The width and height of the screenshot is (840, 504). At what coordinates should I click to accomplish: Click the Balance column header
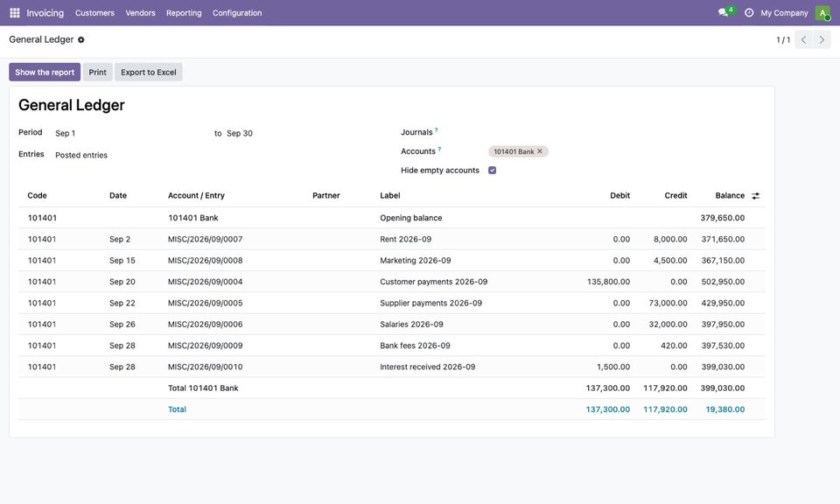[x=730, y=196]
